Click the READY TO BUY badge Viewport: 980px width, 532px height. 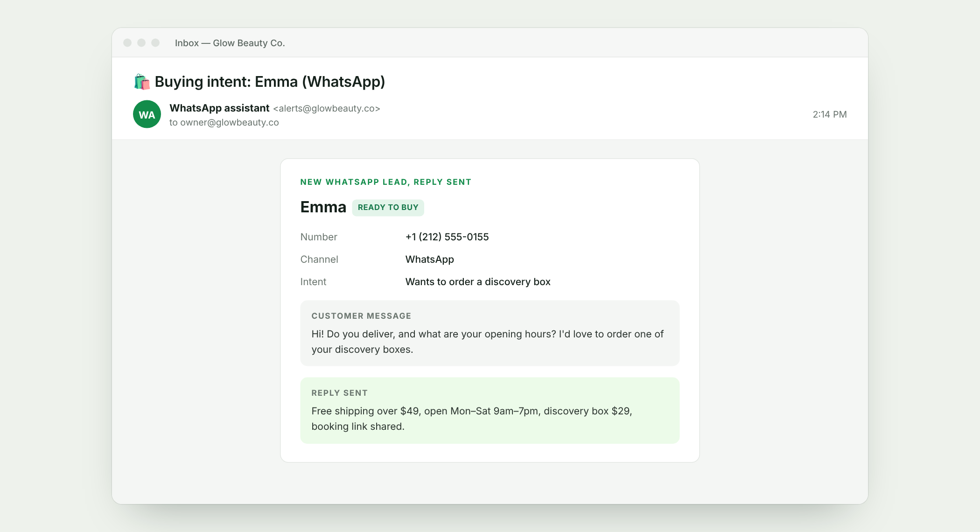tap(388, 207)
